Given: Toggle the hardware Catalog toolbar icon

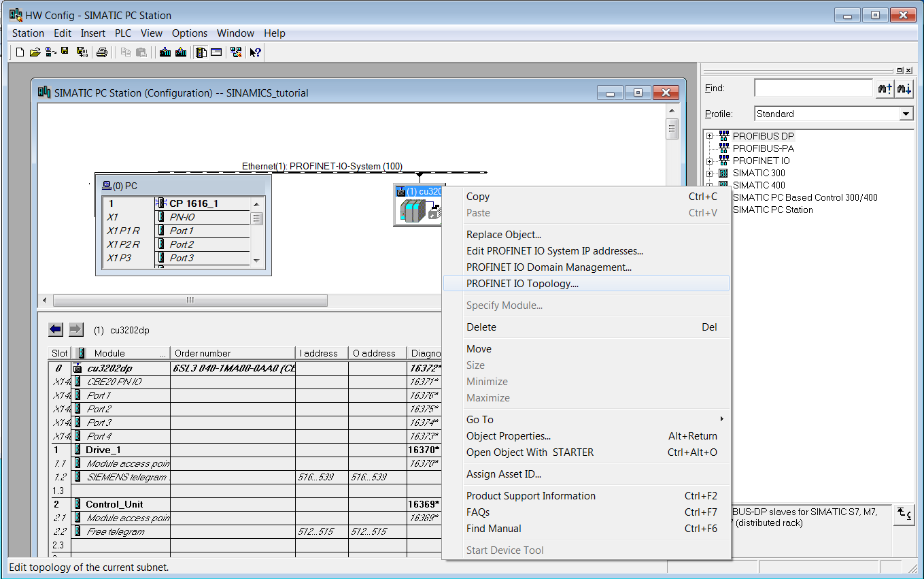Looking at the screenshot, I should pyautogui.click(x=201, y=52).
